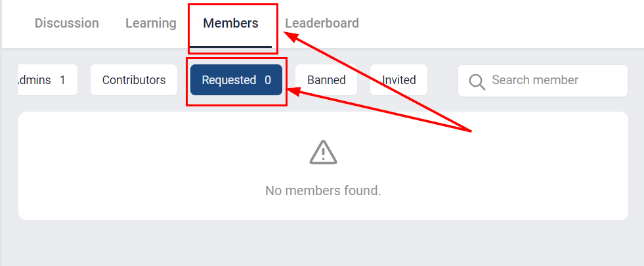Click the red arrowhead pointing at Members
The image size is (644, 266).
pos(290,37)
